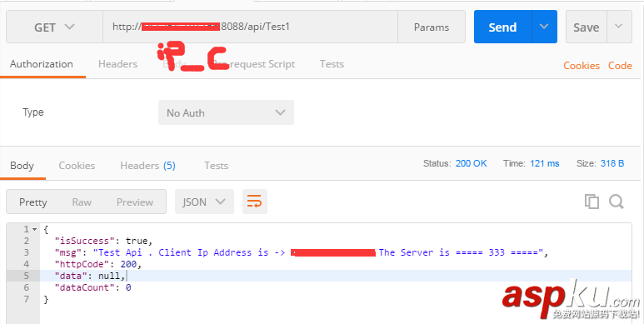The height and width of the screenshot is (324, 644).
Task: Toggle the line wrap icon
Action: [255, 202]
